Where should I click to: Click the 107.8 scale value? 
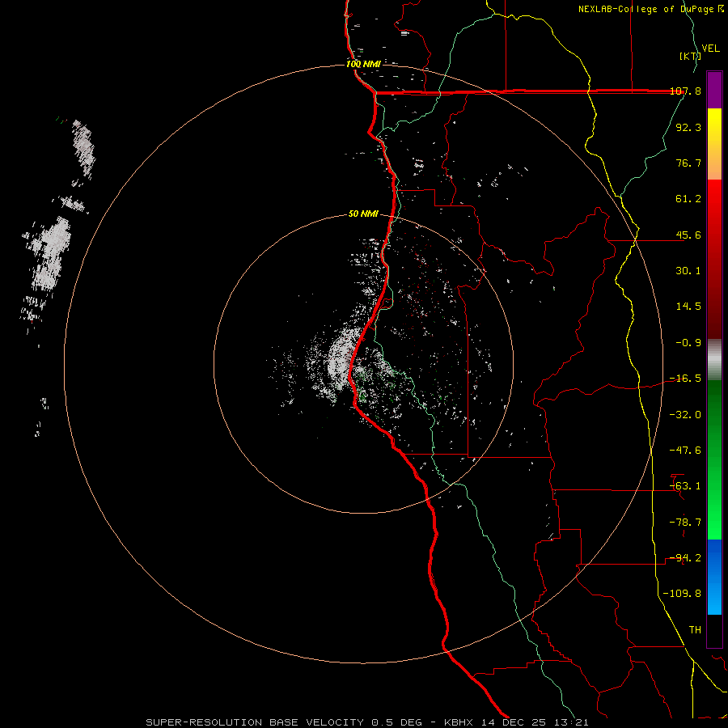pos(686,91)
